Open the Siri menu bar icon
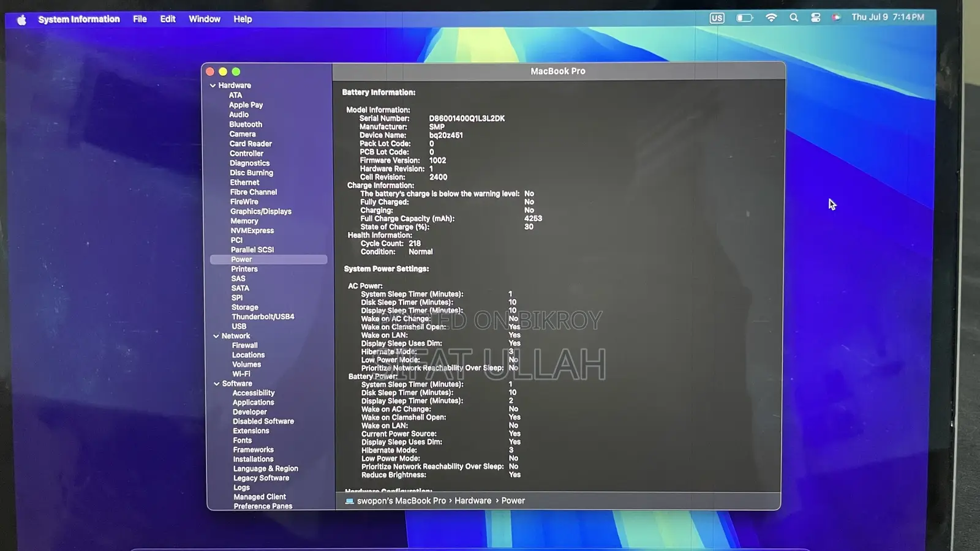This screenshot has width=980, height=551. coord(836,17)
